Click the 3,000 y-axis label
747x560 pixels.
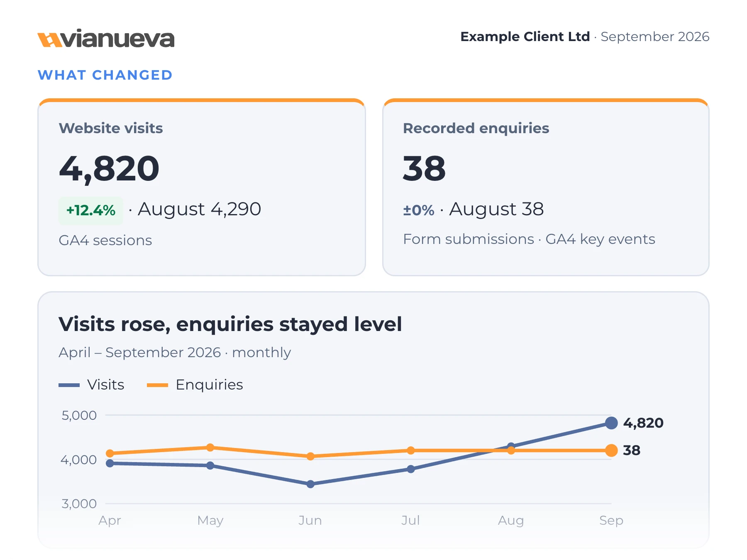(x=79, y=504)
